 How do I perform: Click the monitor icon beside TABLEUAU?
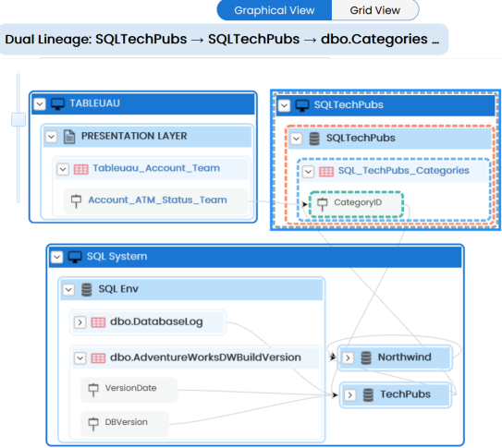[57, 104]
